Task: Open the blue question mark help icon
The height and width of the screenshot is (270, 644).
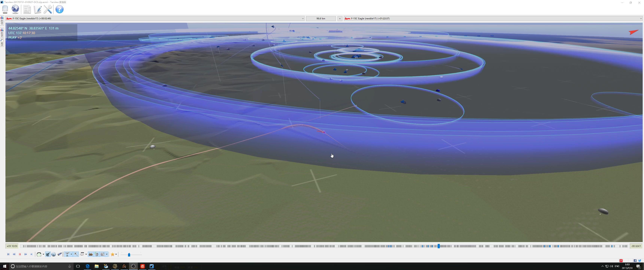Action: (59, 10)
